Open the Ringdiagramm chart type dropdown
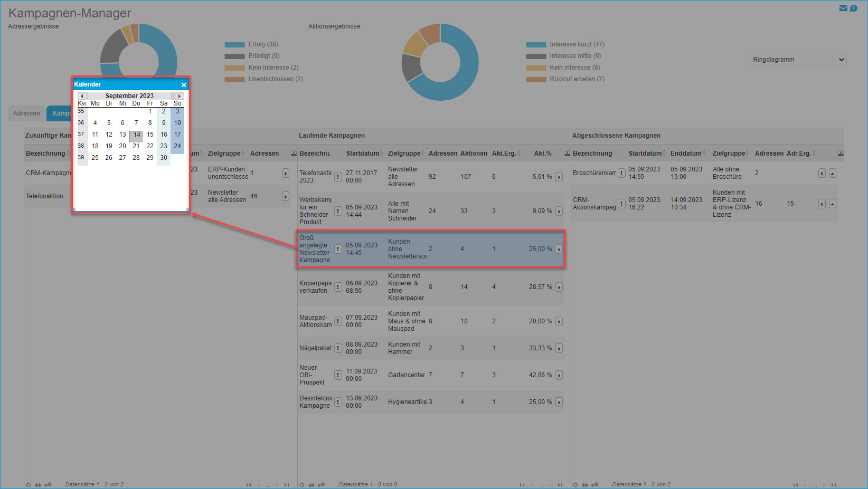The height and width of the screenshot is (489, 868). click(798, 60)
